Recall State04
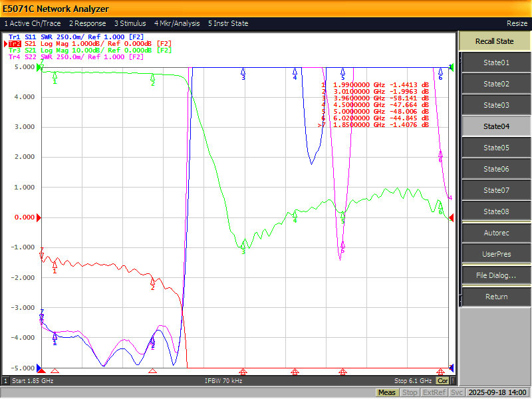 496,126
